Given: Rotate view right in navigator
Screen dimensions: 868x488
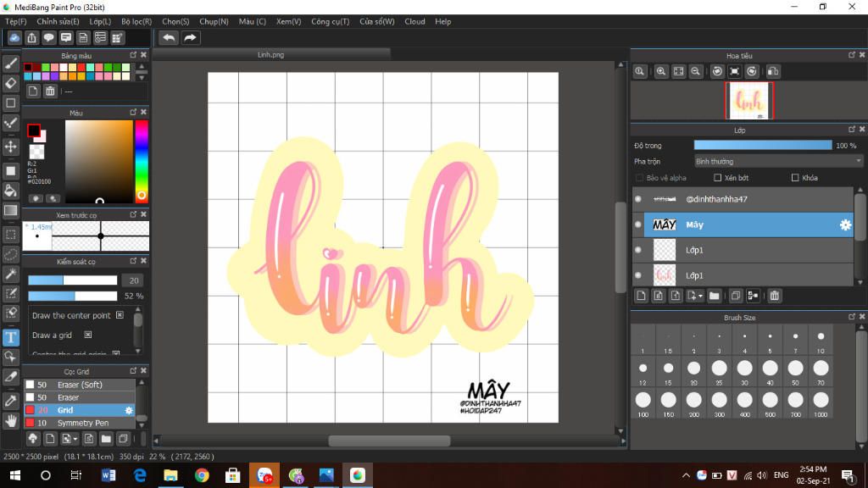Looking at the screenshot, I should click(752, 71).
